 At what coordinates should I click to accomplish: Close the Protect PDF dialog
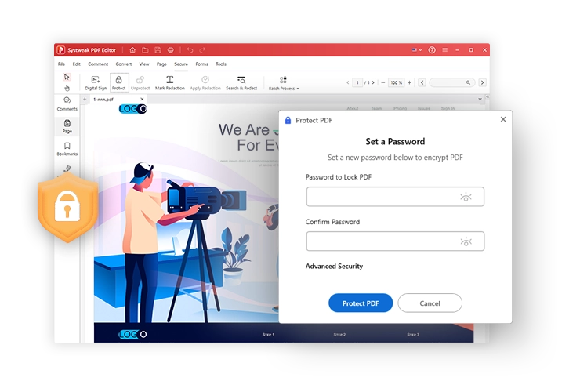pyautogui.click(x=503, y=119)
